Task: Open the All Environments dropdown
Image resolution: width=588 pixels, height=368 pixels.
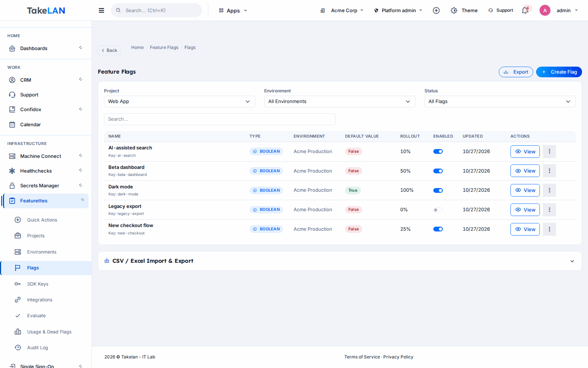Action: 340,102
